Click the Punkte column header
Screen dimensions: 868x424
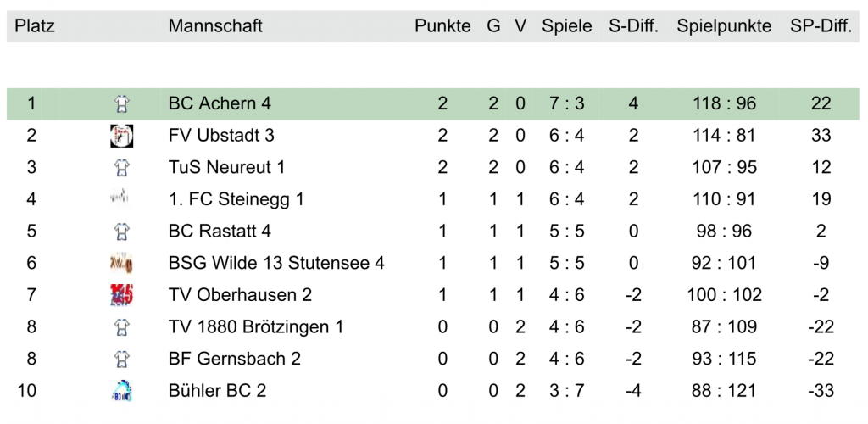[x=442, y=26]
